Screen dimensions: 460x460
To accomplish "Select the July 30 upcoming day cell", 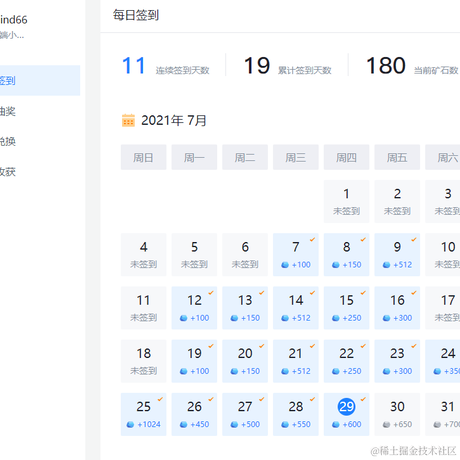I will coord(397,414).
